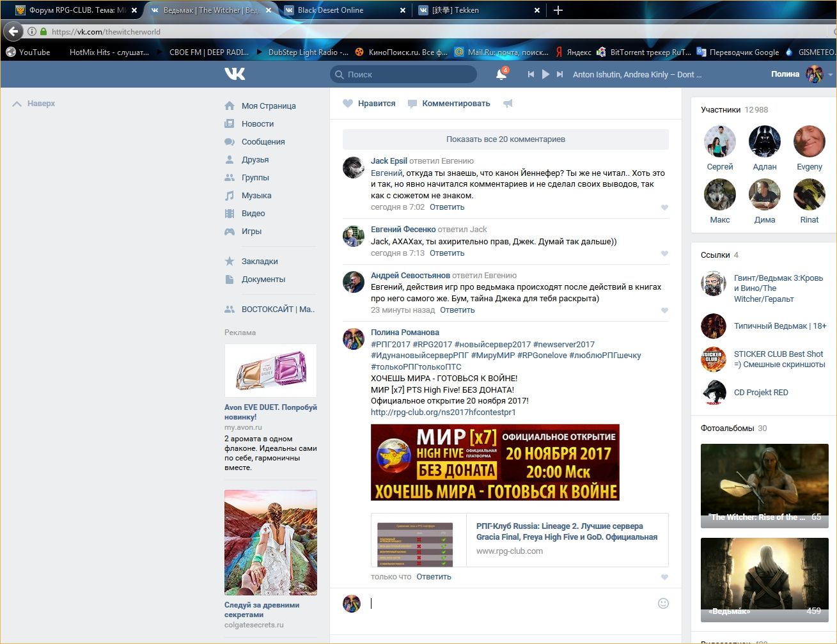Click the VK logo in header
The image size is (837, 644).
(235, 74)
